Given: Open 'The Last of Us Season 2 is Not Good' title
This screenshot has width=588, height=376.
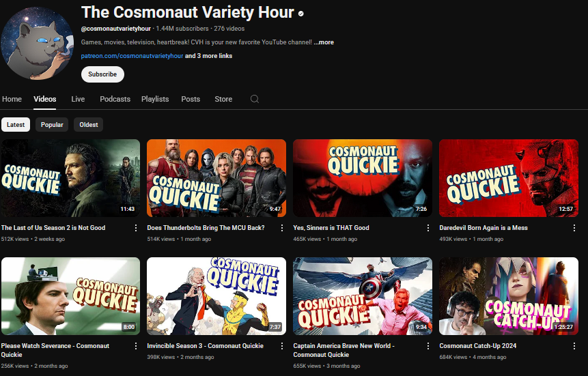Looking at the screenshot, I should (x=53, y=227).
